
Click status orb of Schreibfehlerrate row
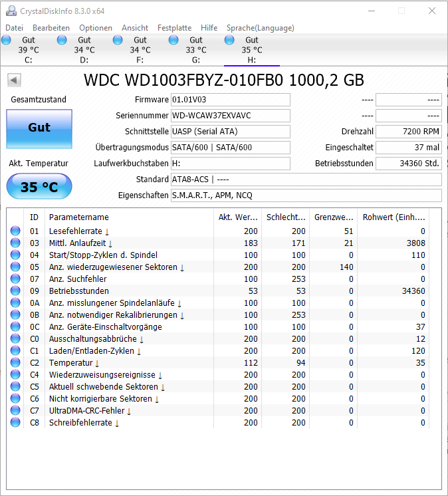[15, 422]
